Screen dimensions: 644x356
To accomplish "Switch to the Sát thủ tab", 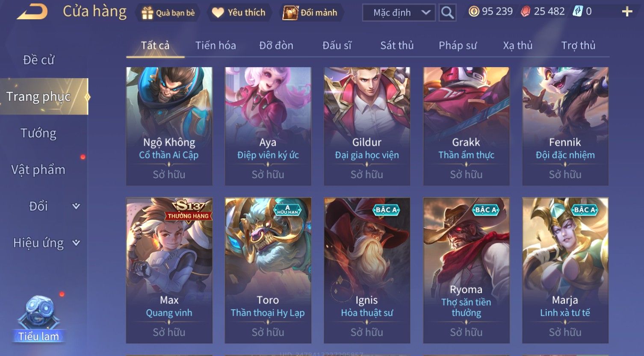I will click(x=397, y=45).
